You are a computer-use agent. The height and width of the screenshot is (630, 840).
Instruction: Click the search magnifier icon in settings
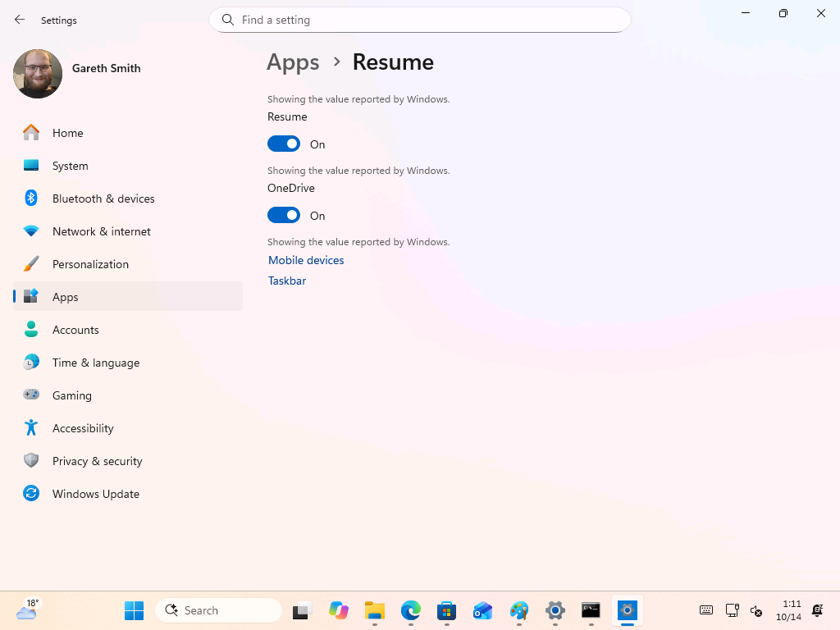228,20
